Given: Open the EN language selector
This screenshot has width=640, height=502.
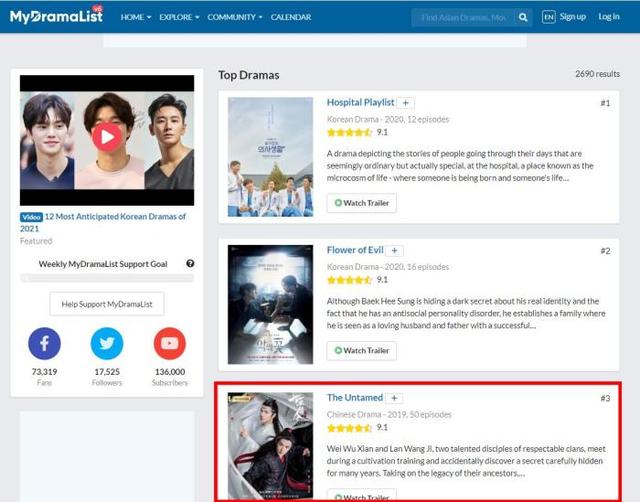Looking at the screenshot, I should [x=549, y=17].
